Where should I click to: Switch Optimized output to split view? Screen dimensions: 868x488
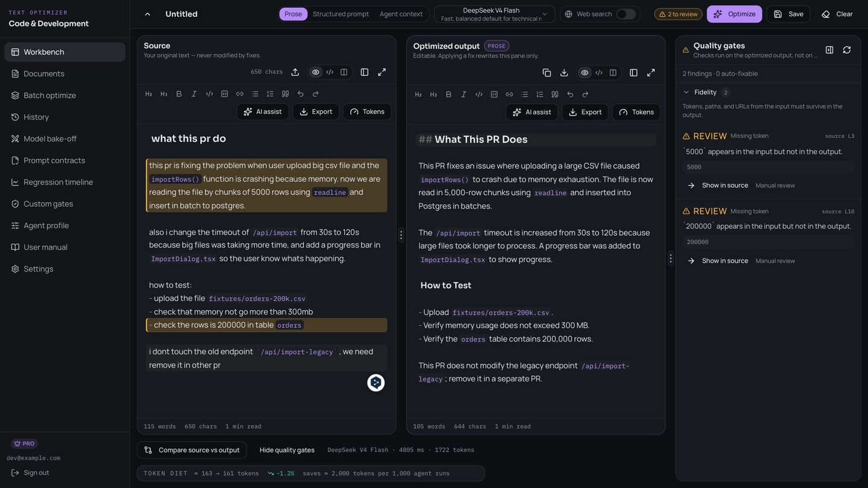[x=613, y=72]
